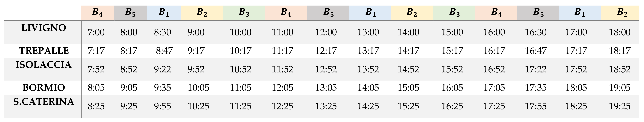Click the blue B1 header above 8:30
Viewport: 644px width, 122px height.
164,13
